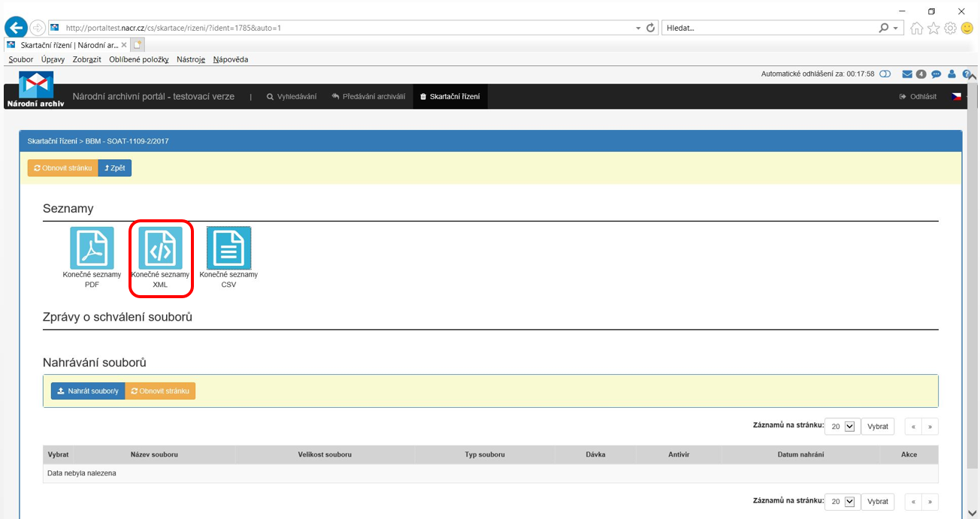Open the Soubor menu
Image resolution: width=980 pixels, height=519 pixels.
pos(21,59)
